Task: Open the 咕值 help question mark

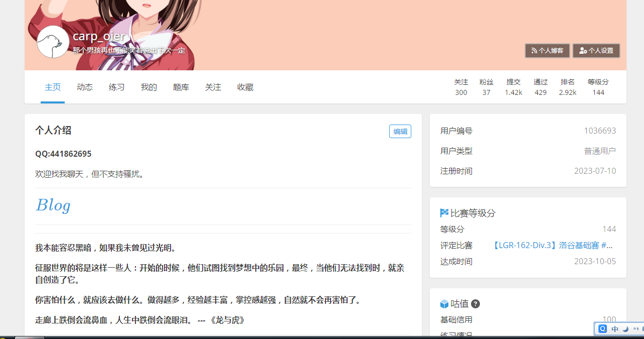Action: pos(475,304)
